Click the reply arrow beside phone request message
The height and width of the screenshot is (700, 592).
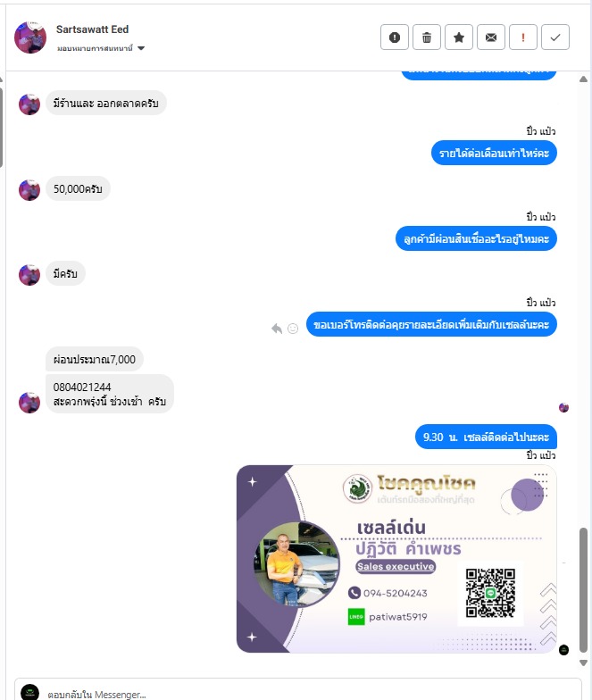(x=277, y=329)
